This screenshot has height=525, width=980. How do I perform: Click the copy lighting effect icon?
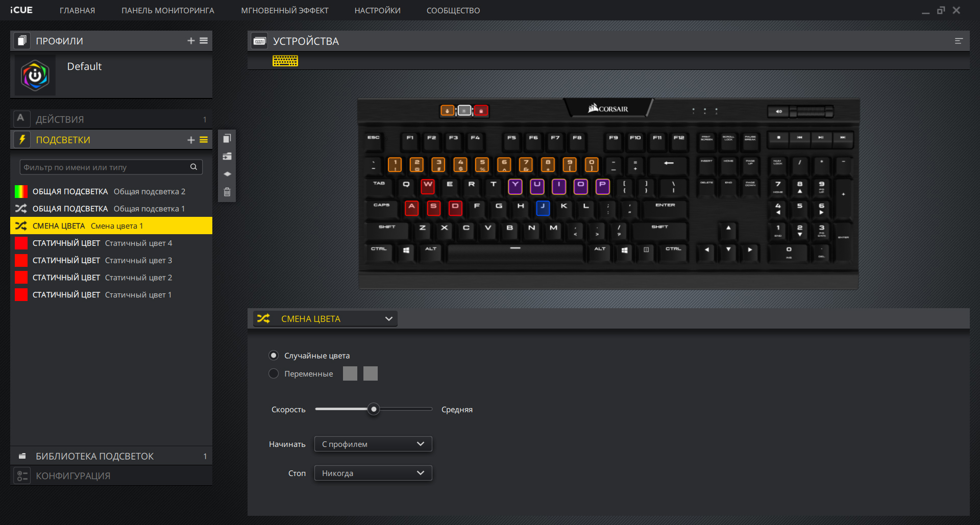click(x=227, y=139)
